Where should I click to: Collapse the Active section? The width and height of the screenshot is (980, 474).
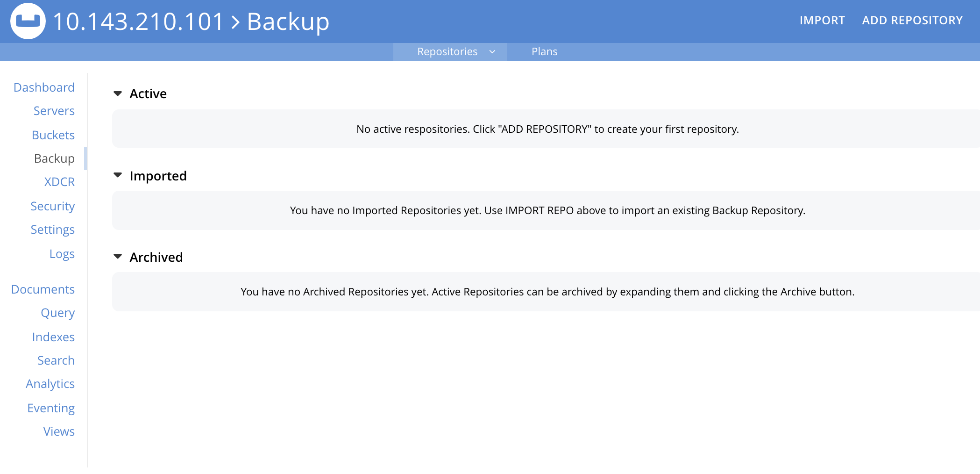pyautogui.click(x=118, y=93)
